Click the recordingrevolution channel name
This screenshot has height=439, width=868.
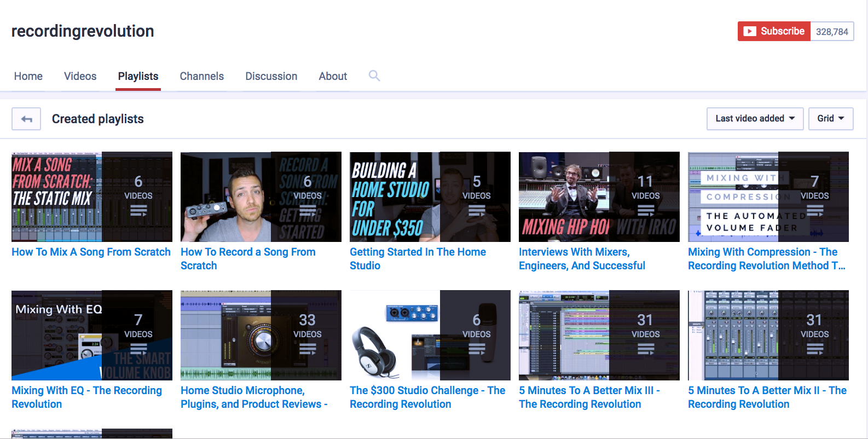[x=83, y=31]
